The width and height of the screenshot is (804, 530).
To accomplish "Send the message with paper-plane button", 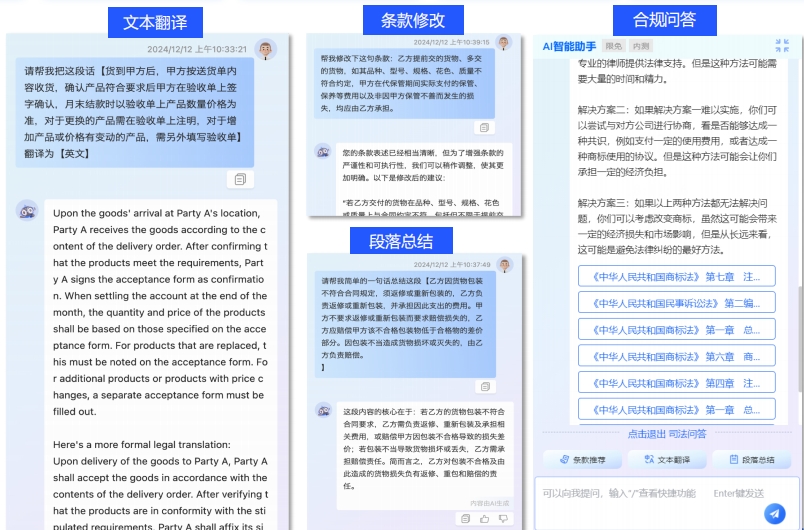I will click(774, 513).
